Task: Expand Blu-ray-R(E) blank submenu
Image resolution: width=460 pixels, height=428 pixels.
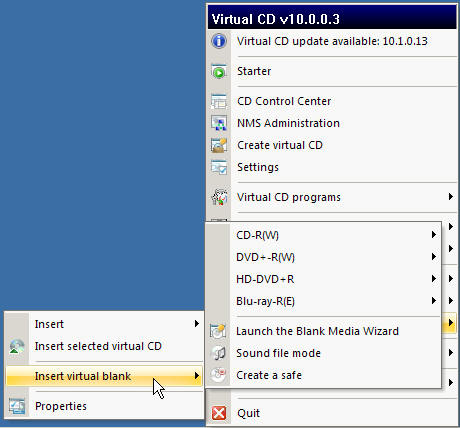Action: pyautogui.click(x=323, y=301)
